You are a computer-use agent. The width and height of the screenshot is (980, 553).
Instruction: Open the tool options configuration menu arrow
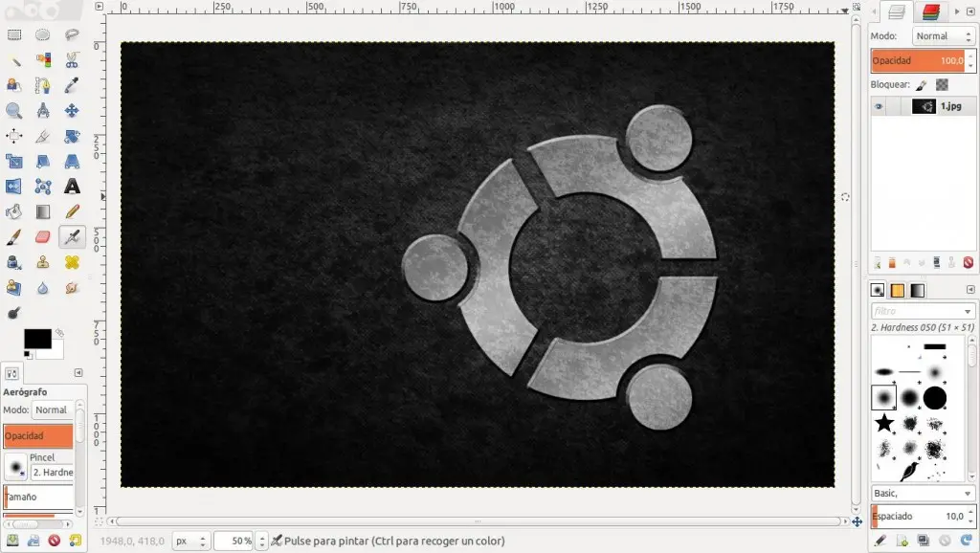[x=78, y=373]
